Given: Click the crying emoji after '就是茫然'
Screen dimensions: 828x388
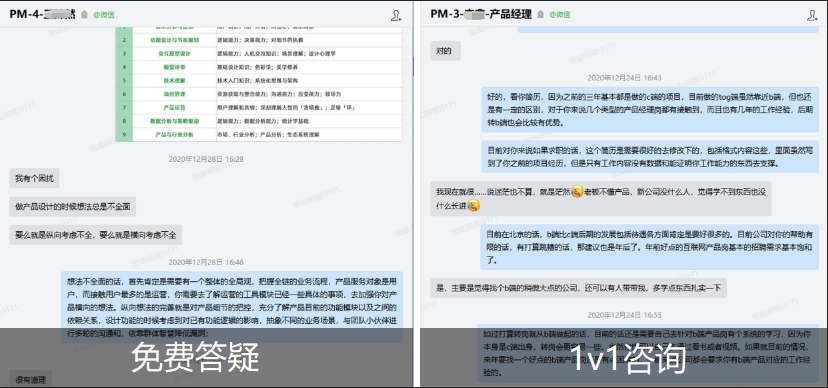Looking at the screenshot, I should point(577,191).
